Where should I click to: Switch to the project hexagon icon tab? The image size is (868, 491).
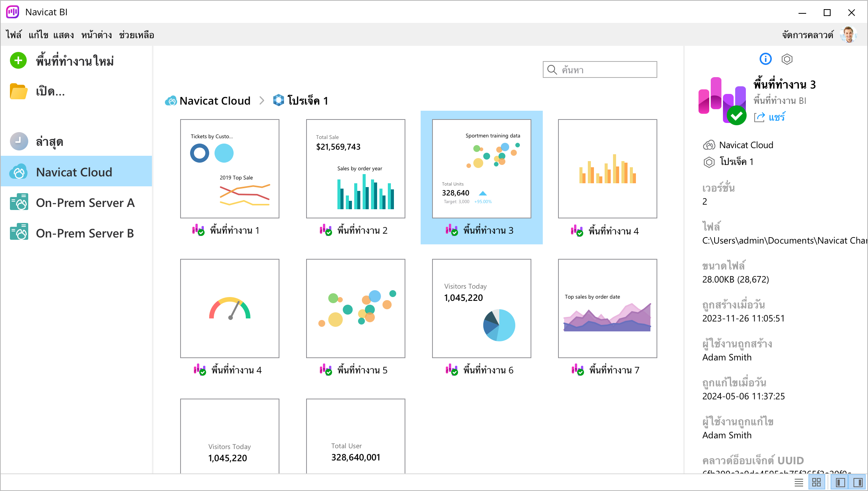pos(787,59)
